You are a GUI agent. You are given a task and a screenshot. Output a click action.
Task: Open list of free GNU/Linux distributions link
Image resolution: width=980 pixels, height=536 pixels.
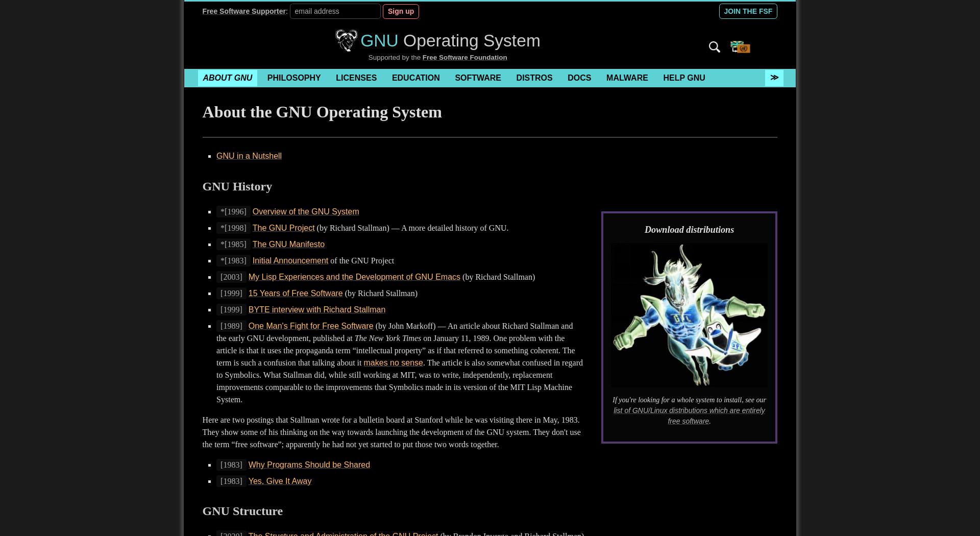pos(689,416)
